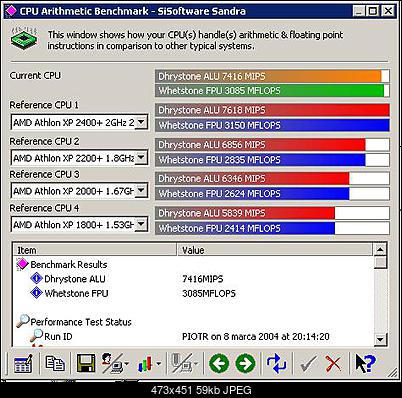Go back with the green left arrow
402x398 pixels.
click(x=219, y=363)
